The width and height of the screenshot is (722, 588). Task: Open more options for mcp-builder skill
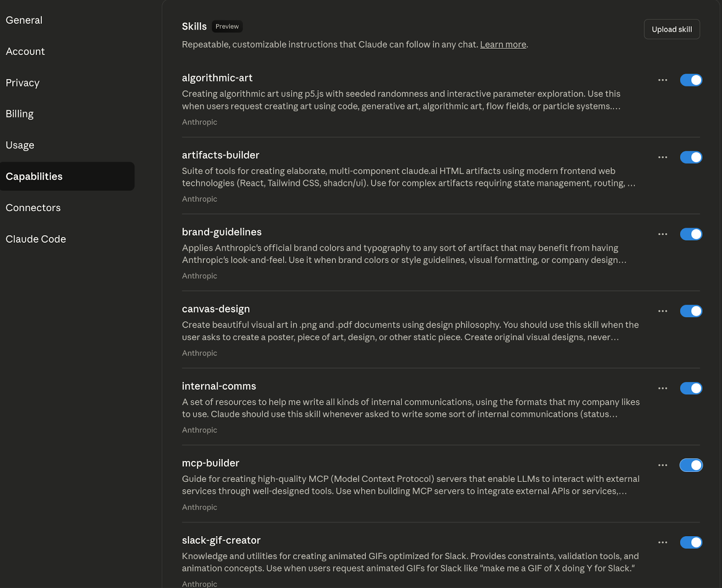[x=662, y=465]
